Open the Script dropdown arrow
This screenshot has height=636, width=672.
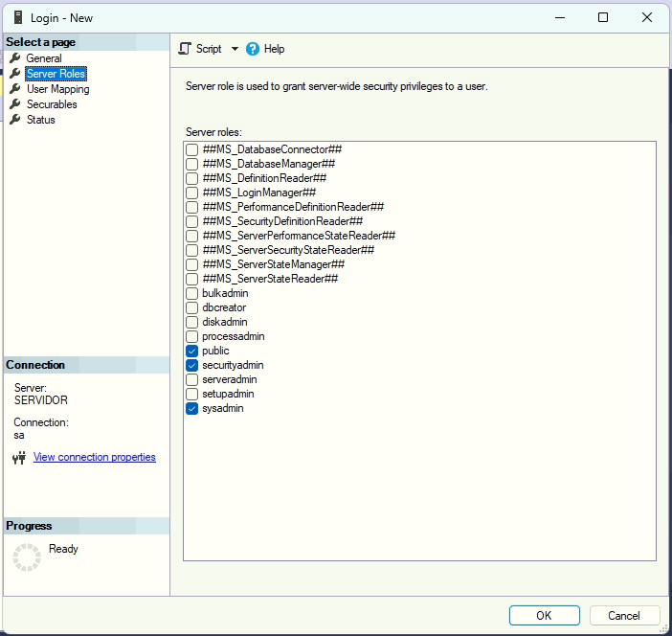pos(235,49)
